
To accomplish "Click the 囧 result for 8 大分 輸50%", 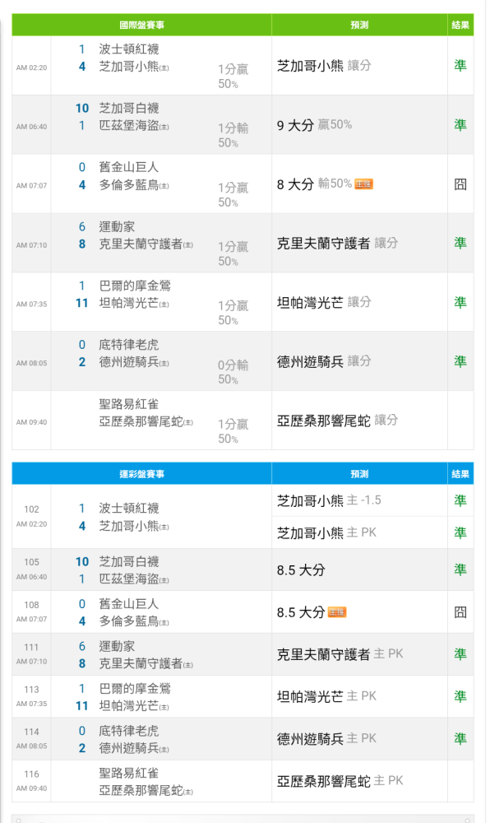I will [x=460, y=184].
